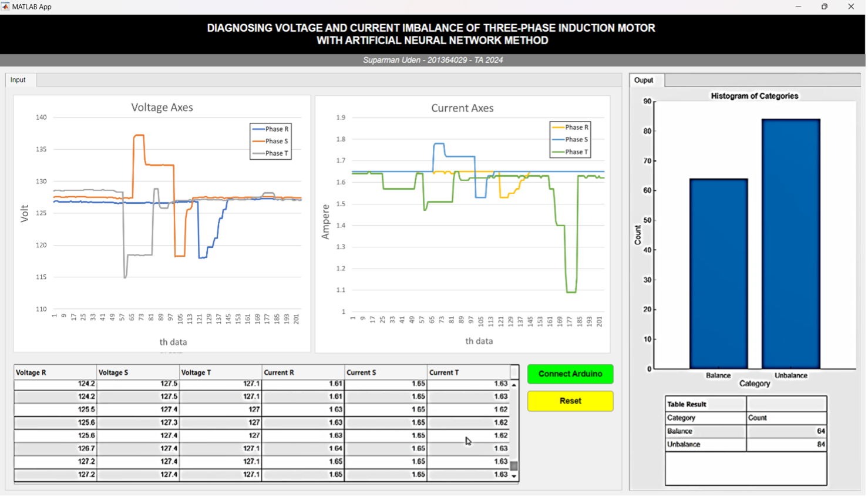Screen dimensions: 868x497
Task: Select the Current T cell in the 125.5 row
Action: (x=469, y=410)
